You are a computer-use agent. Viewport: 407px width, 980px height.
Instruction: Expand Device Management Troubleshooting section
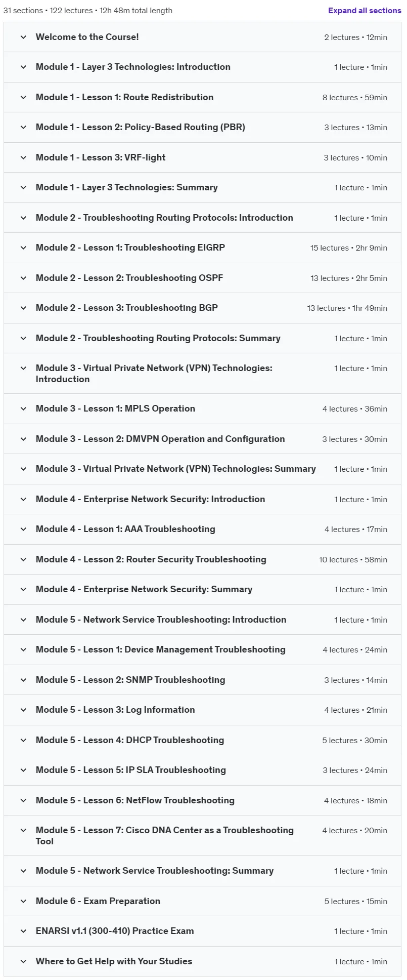[x=202, y=650]
